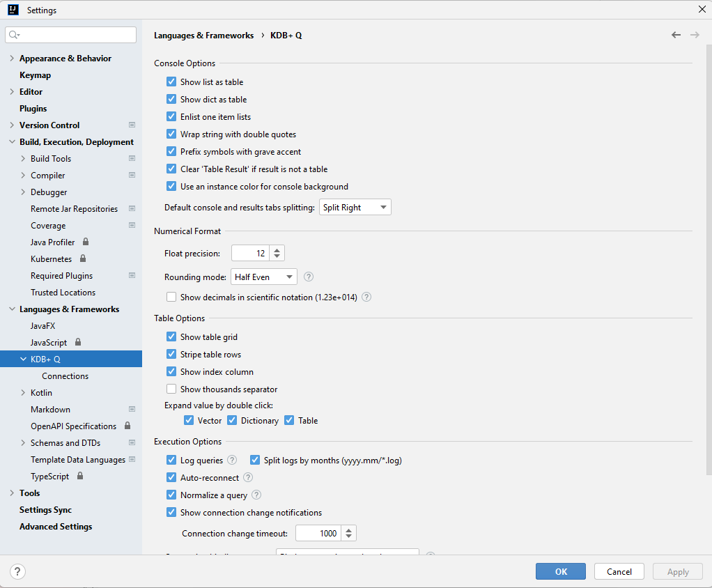
Task: Expand Appearance & Behavior section
Action: [x=12, y=58]
